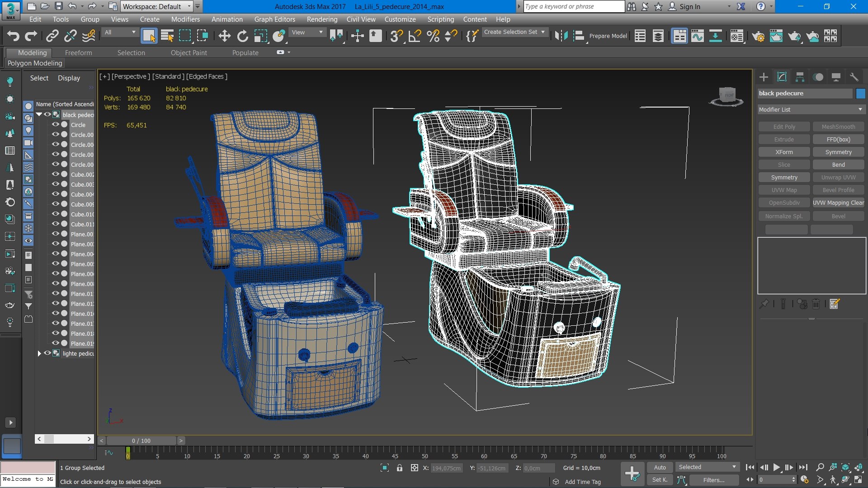Open the Utilities wrench tab

(854, 77)
